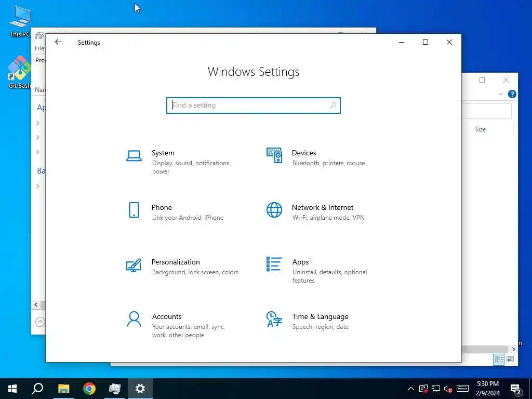Screen dimensions: 532x399
Task: Open Network & Internet globe icon
Action: pos(274,210)
